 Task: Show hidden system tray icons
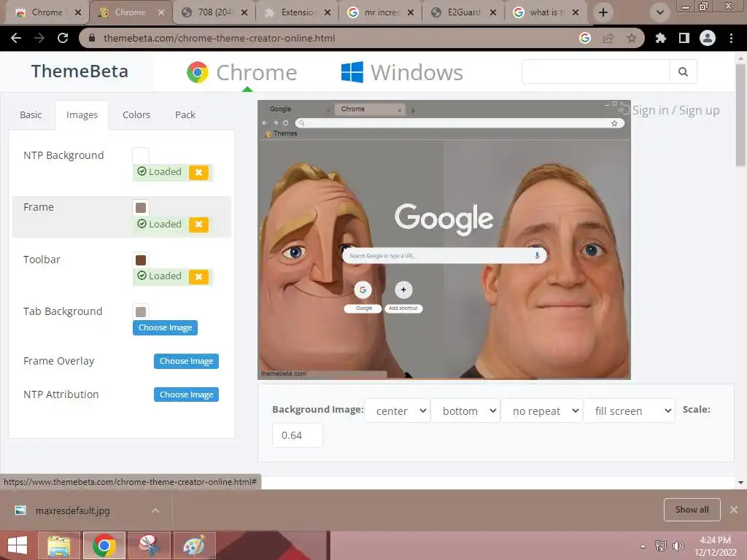(x=643, y=546)
